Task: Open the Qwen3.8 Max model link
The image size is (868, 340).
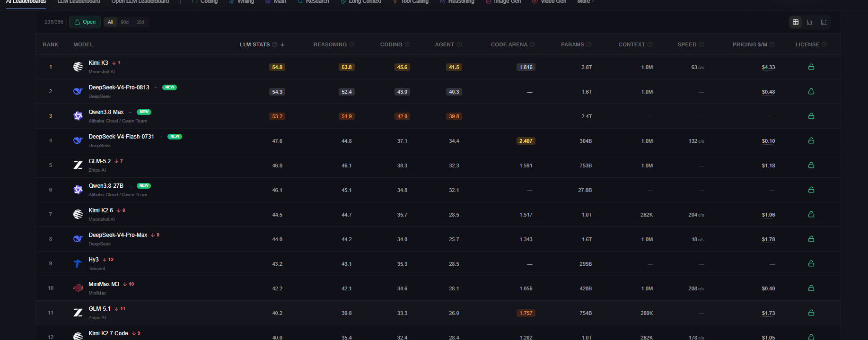Action: [x=106, y=112]
